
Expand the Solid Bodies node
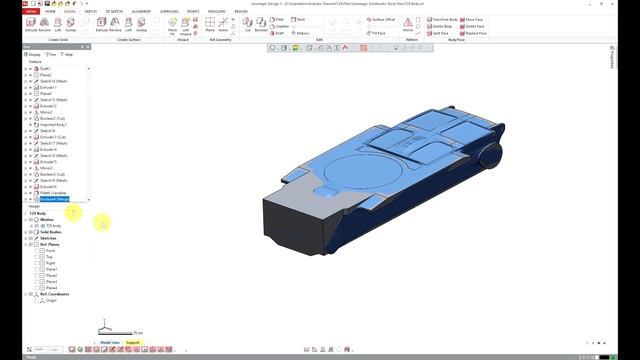pos(26,232)
